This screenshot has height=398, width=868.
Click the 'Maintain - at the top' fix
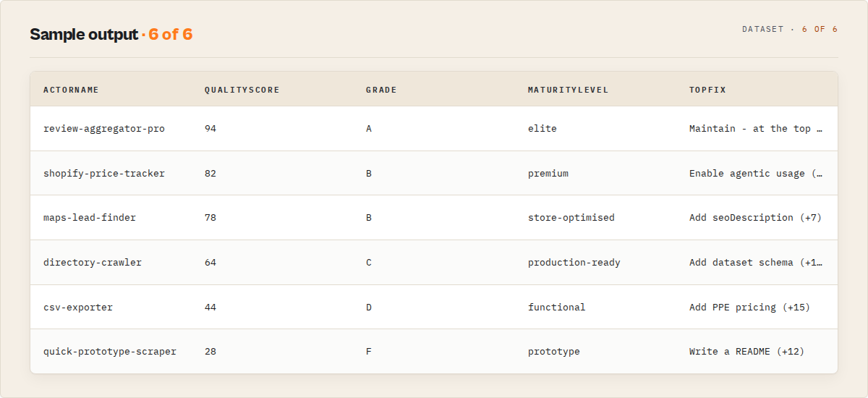(x=756, y=129)
